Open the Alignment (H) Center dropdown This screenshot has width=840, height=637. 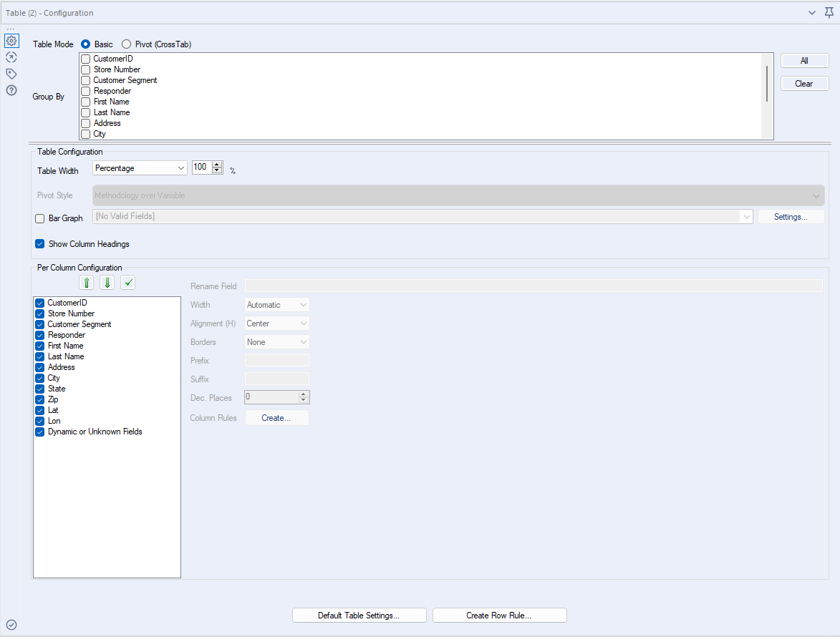(277, 324)
